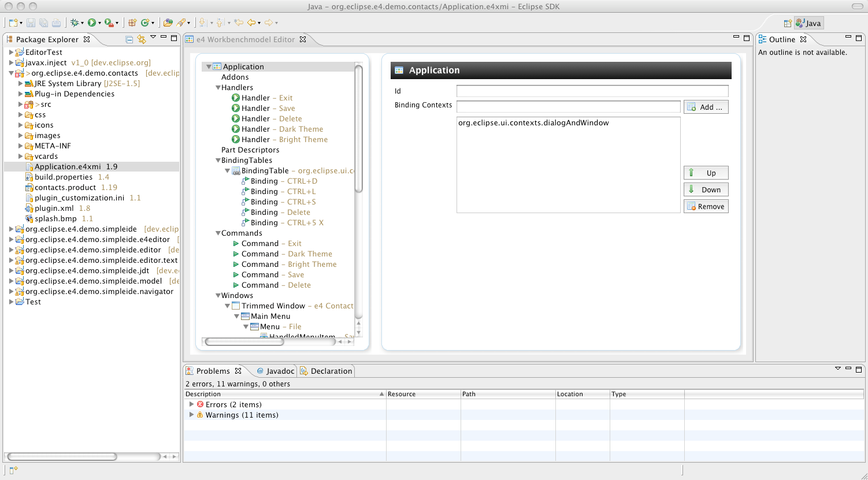Navigate Forward with the yellow arrow

(268, 23)
